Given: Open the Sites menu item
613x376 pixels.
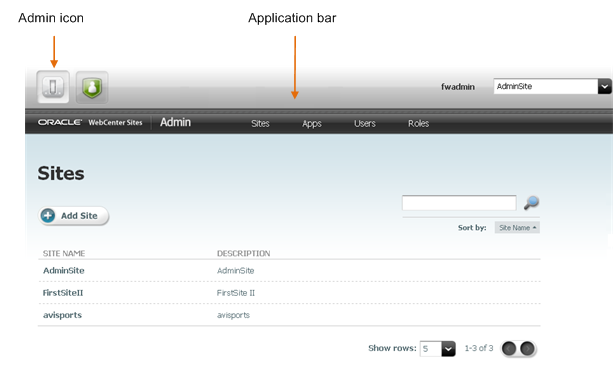Looking at the screenshot, I should pyautogui.click(x=260, y=124).
